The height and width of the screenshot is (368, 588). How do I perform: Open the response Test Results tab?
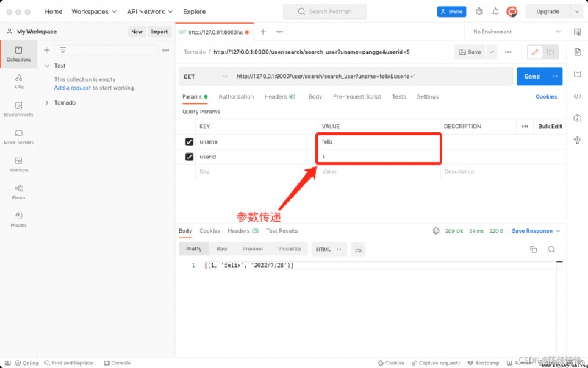click(x=282, y=231)
